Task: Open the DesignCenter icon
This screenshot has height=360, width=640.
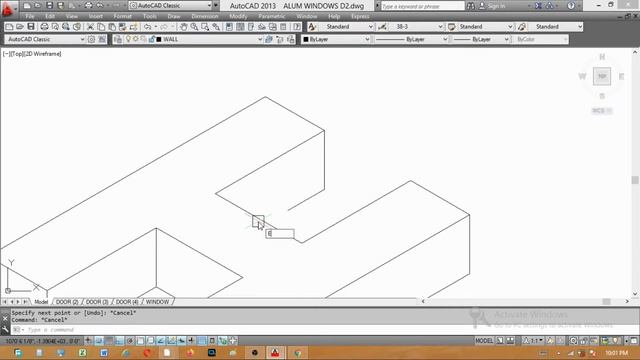Action: click(x=240, y=27)
